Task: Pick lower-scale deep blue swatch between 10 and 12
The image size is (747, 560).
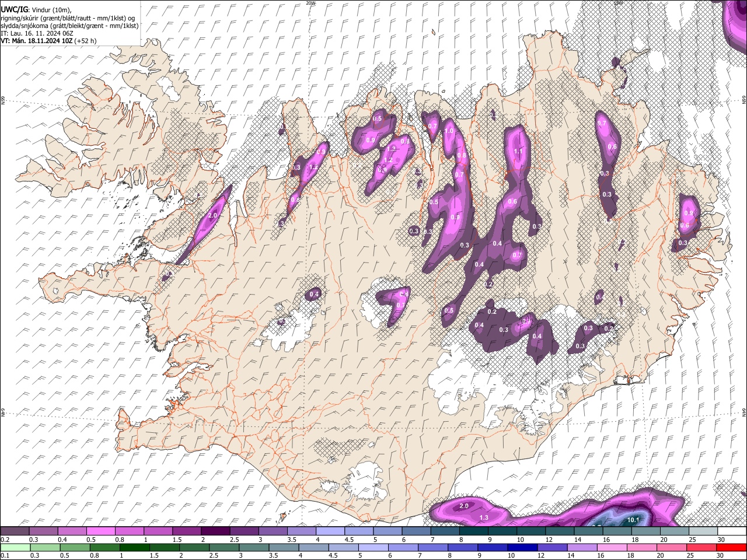Action: (x=523, y=547)
